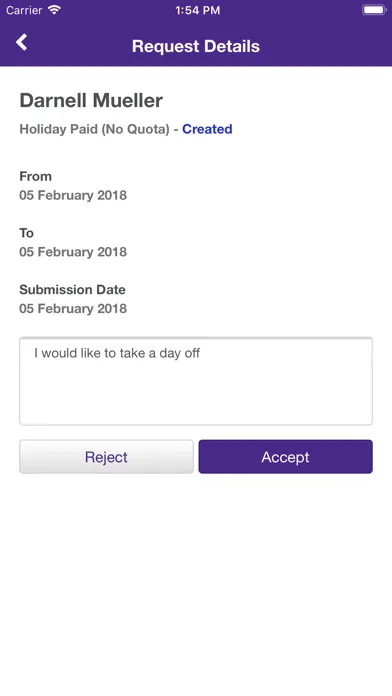Viewport: 392px width, 696px height.
Task: Click the Request Details title
Action: point(196,46)
